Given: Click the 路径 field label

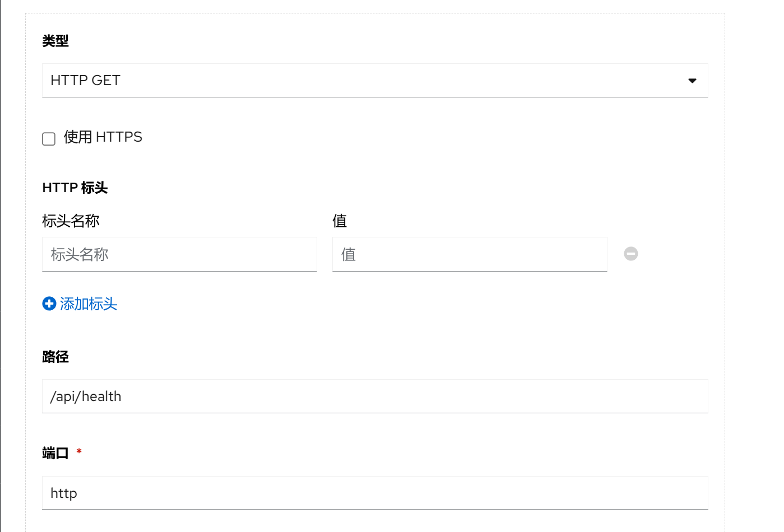Looking at the screenshot, I should [x=55, y=357].
